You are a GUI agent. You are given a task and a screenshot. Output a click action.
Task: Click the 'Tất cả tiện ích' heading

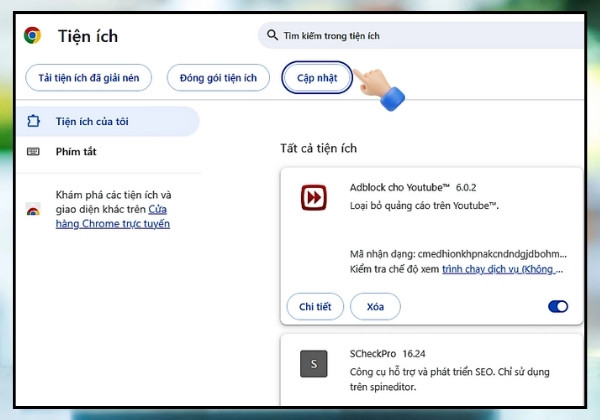click(318, 148)
